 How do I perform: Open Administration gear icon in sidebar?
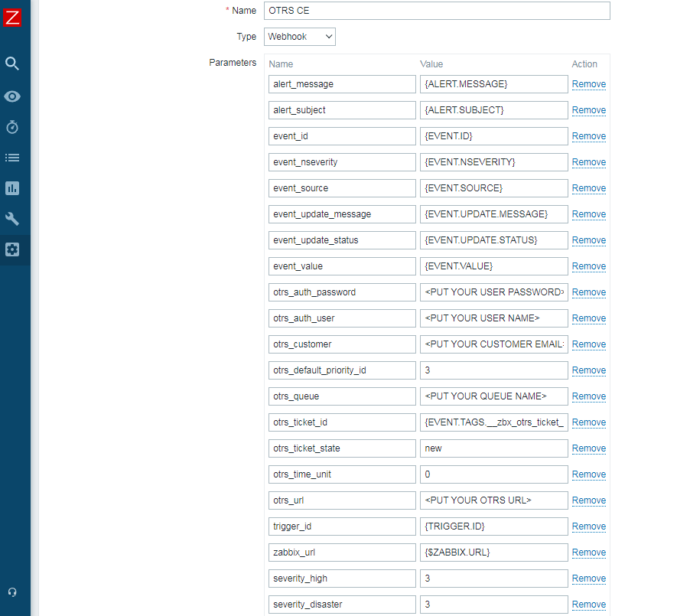pos(12,249)
